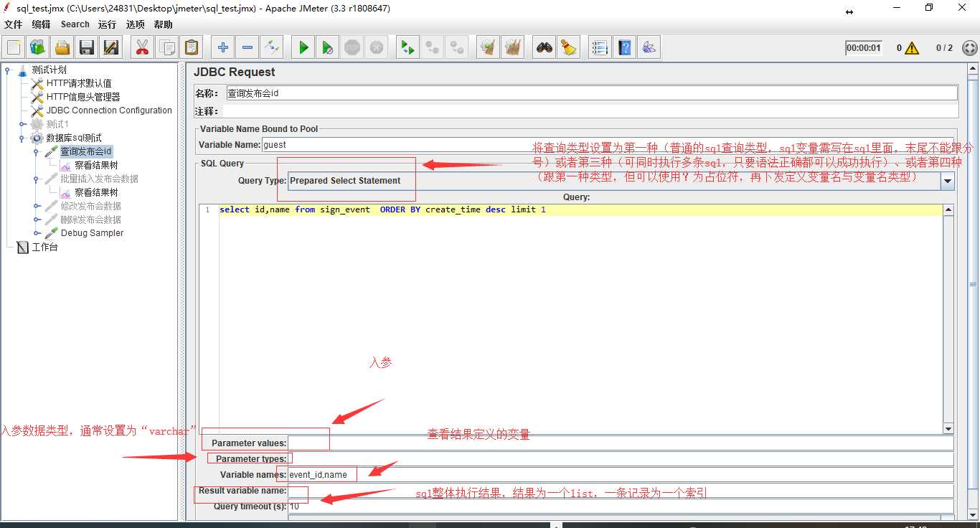Open the 选项 menu

136,24
